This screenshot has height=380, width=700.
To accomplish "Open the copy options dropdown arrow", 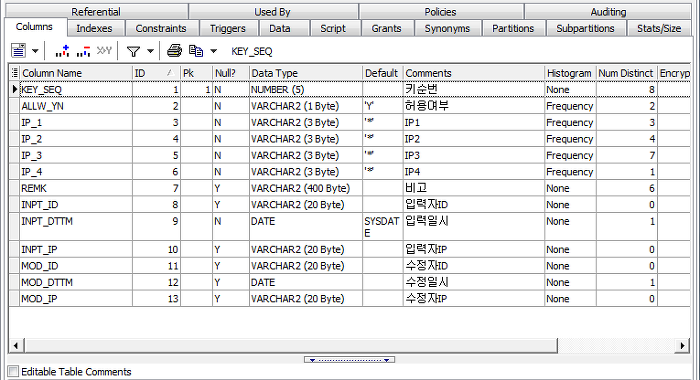I will click(x=213, y=51).
